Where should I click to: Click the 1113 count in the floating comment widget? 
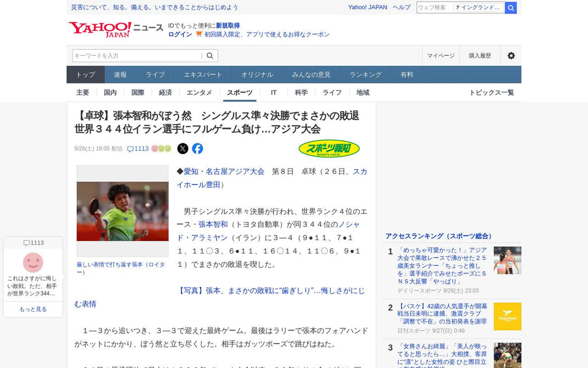(x=33, y=243)
